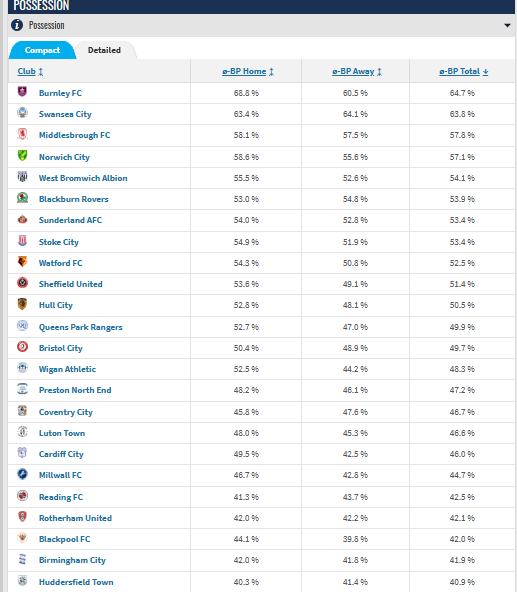Screen dimensions: 517x592
Task: Click the Norwich City crest icon
Action: (22, 156)
